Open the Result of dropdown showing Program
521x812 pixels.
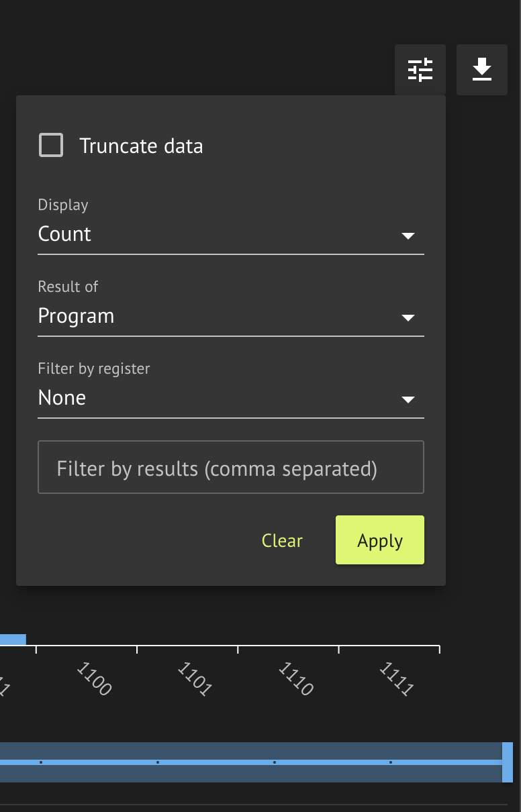[x=231, y=316]
